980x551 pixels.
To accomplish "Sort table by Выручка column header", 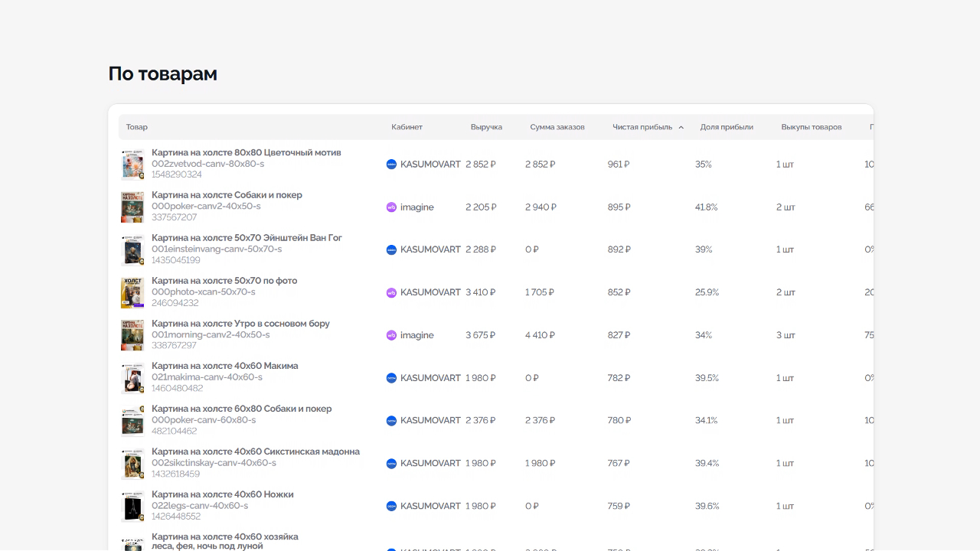I will [486, 127].
